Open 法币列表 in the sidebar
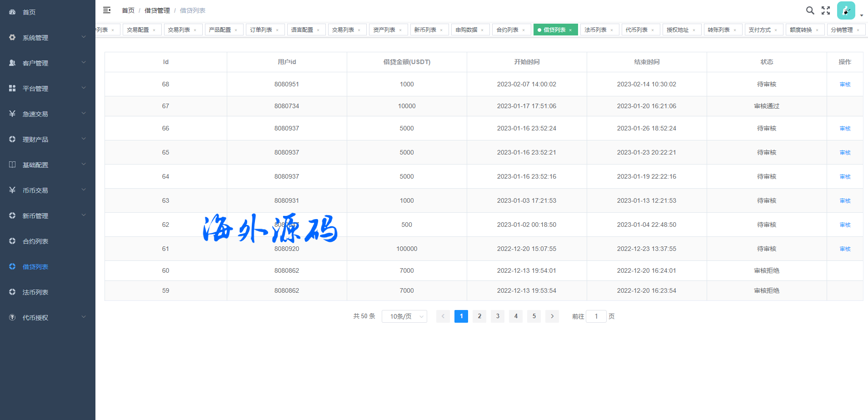Viewport: 868px width, 420px height. 35,292
